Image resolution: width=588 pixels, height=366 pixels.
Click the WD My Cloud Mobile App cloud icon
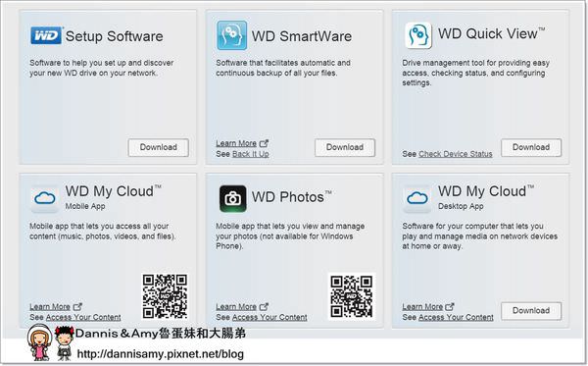45,198
